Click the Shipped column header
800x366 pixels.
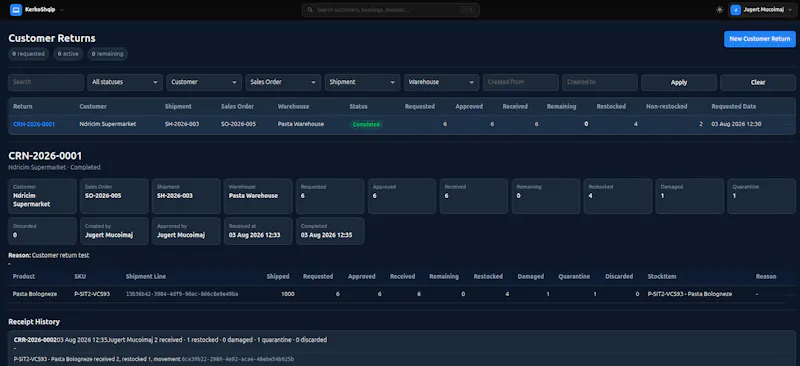(x=278, y=277)
